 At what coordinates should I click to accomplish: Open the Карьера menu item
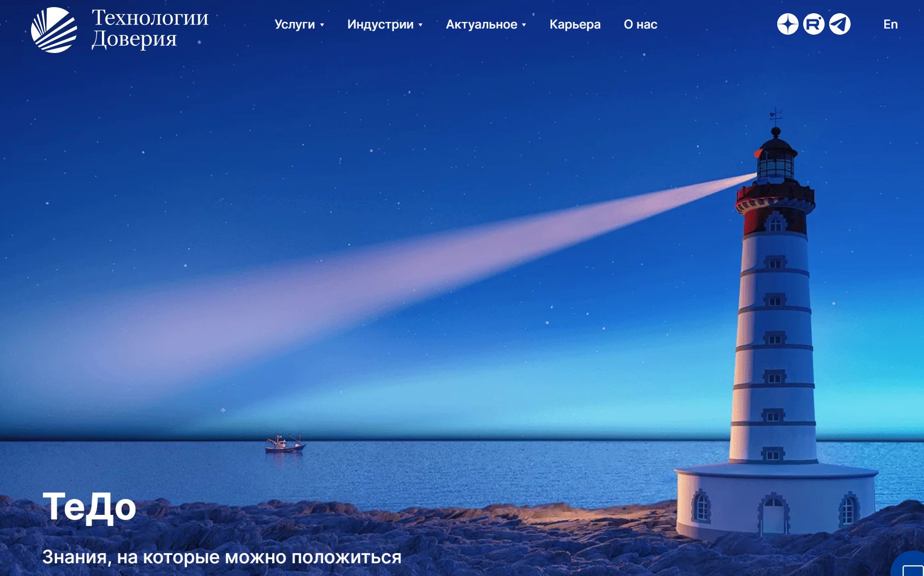coord(575,24)
